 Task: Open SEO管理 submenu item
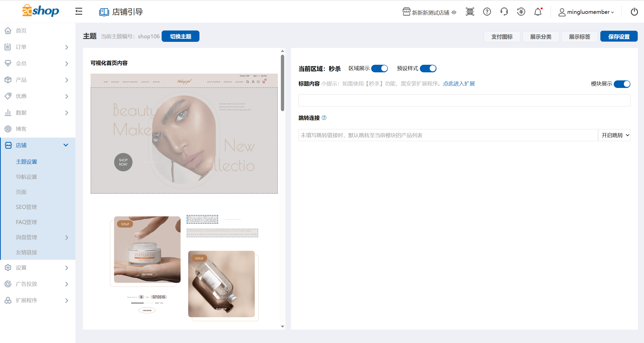click(x=26, y=207)
